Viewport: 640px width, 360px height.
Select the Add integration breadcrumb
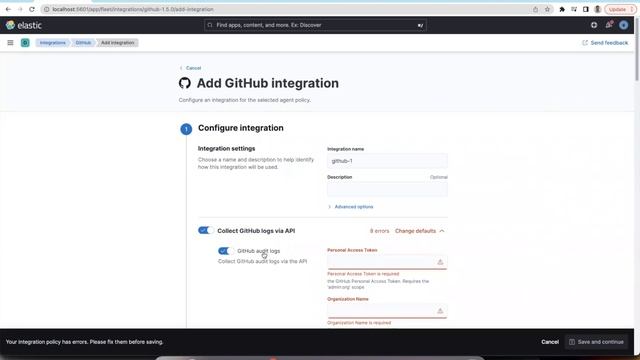point(118,42)
